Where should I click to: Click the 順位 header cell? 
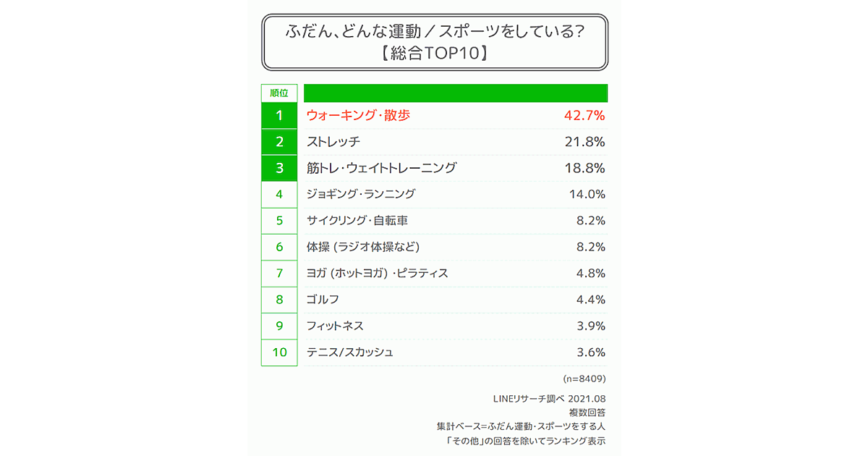pyautogui.click(x=278, y=93)
